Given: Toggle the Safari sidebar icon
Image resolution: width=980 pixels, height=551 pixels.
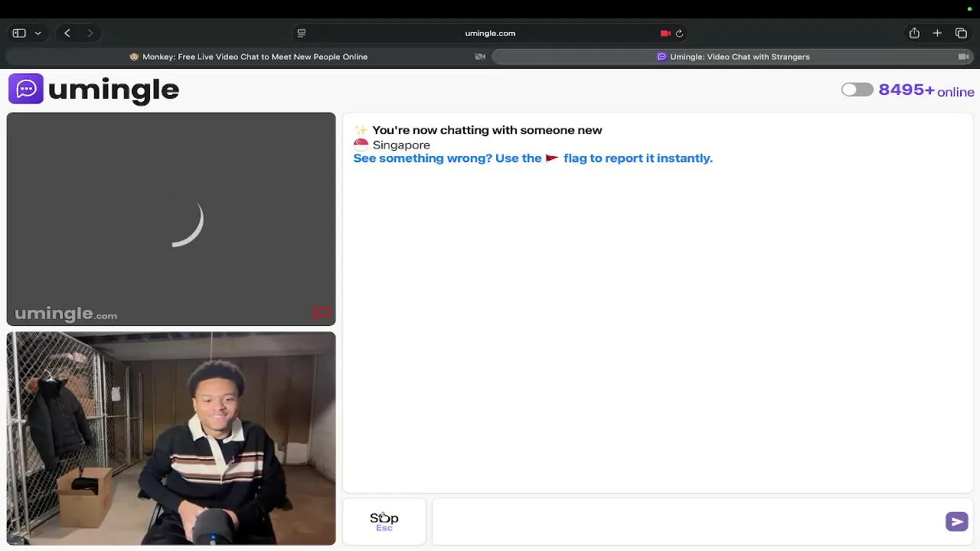Looking at the screenshot, I should (x=19, y=33).
